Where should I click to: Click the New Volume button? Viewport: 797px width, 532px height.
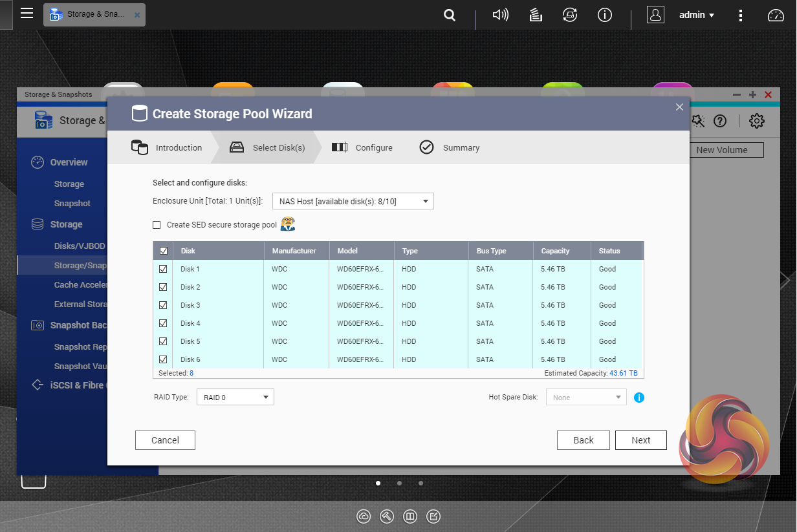tap(726, 150)
